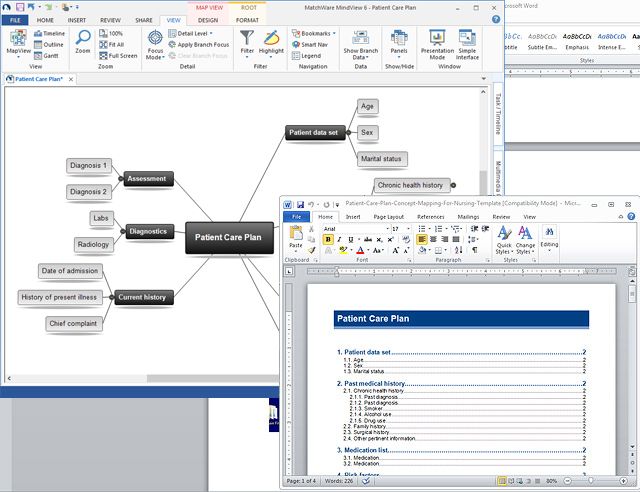Collapse the Chronic health history node toggle
The image size is (640, 492).
coord(453,185)
